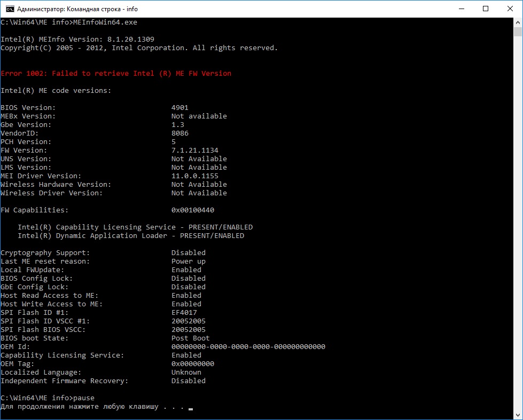Click the 'Last ME reset reason:' label

pos(45,261)
